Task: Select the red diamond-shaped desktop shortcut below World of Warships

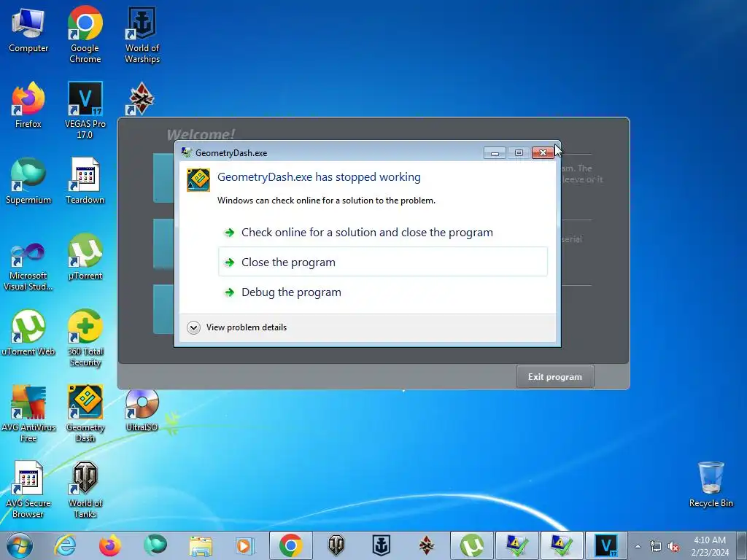Action: coord(141,98)
